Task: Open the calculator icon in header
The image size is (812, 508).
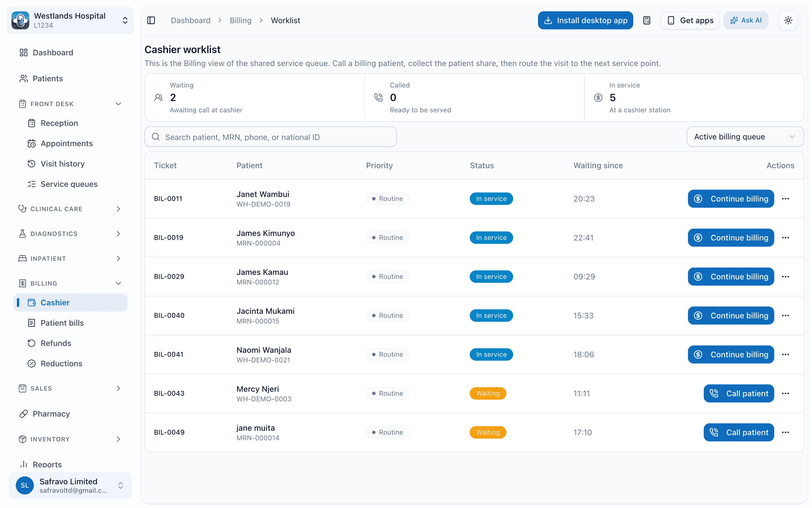Action: (646, 21)
